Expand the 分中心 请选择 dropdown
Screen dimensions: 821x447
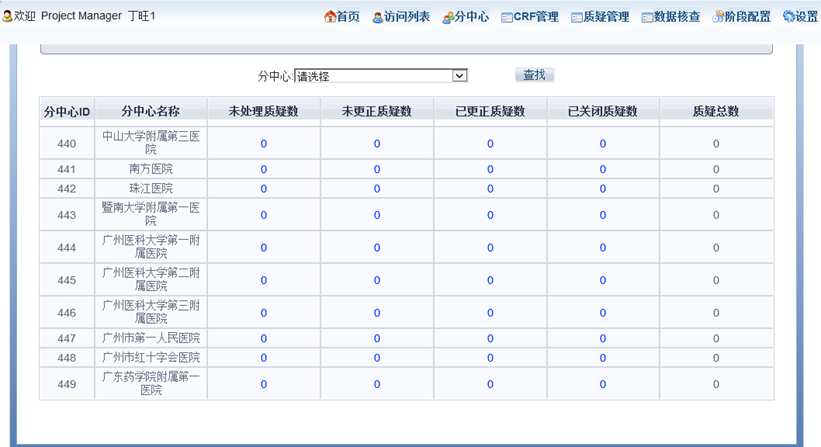tap(381, 76)
